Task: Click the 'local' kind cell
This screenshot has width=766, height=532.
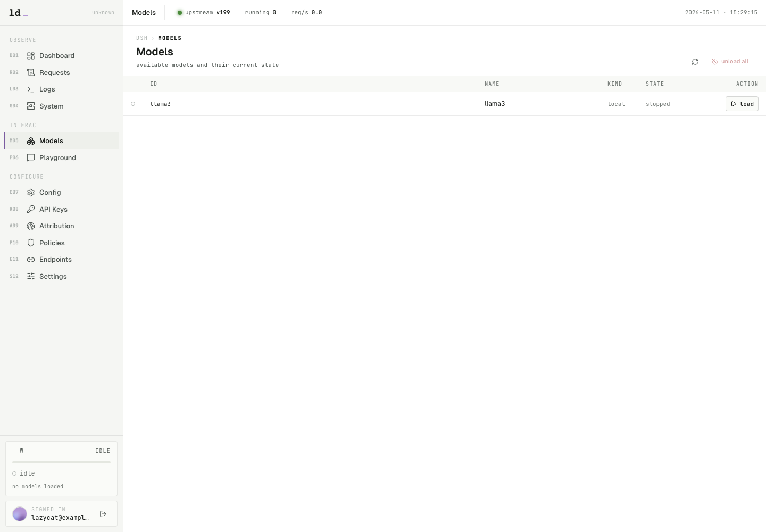Action: pos(616,104)
